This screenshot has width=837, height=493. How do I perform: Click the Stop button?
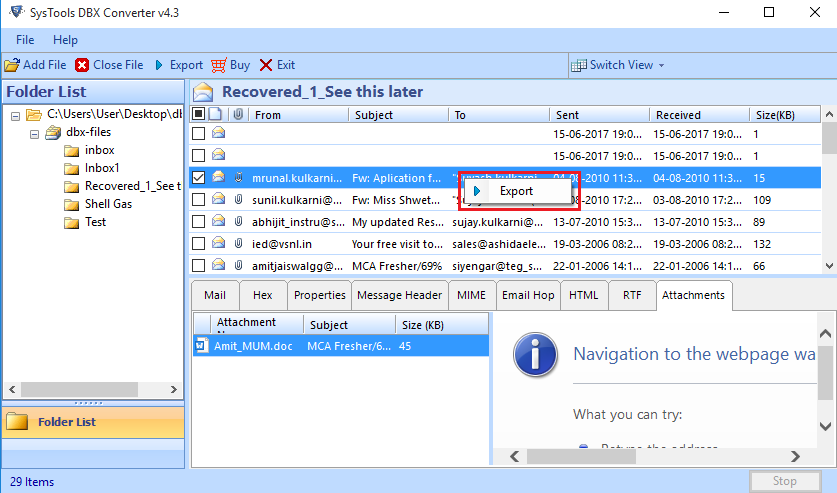tap(785, 481)
